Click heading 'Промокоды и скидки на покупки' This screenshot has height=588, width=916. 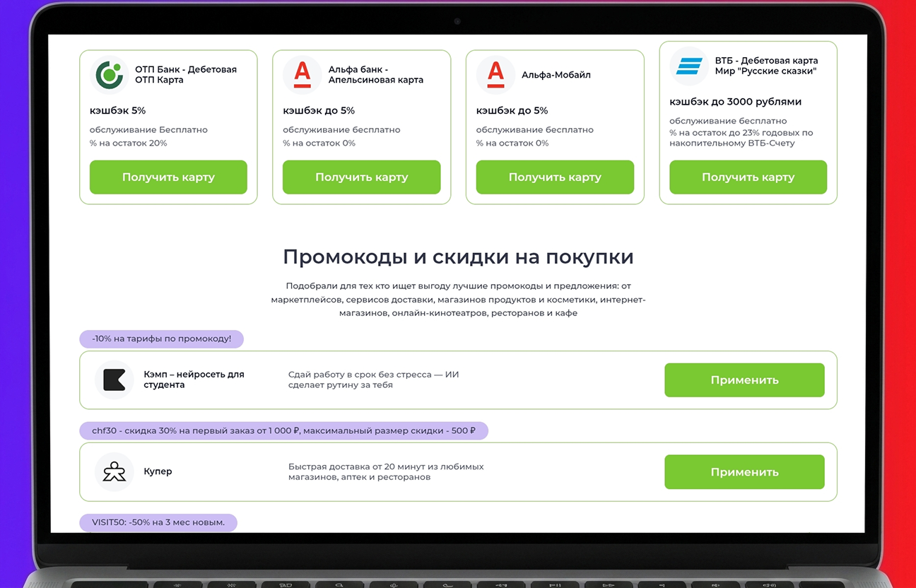coord(458,257)
